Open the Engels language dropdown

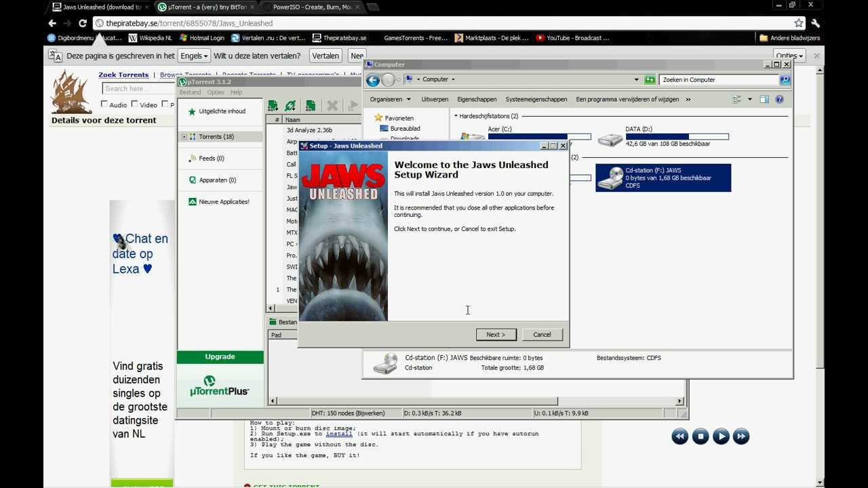click(x=195, y=56)
